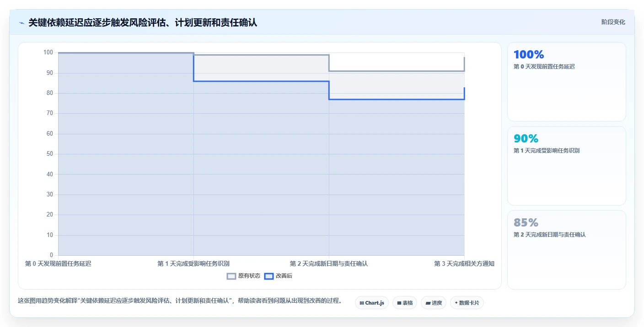Click the icon inside the 进度 tag
The height and width of the screenshot is (327, 644).
pos(428,303)
